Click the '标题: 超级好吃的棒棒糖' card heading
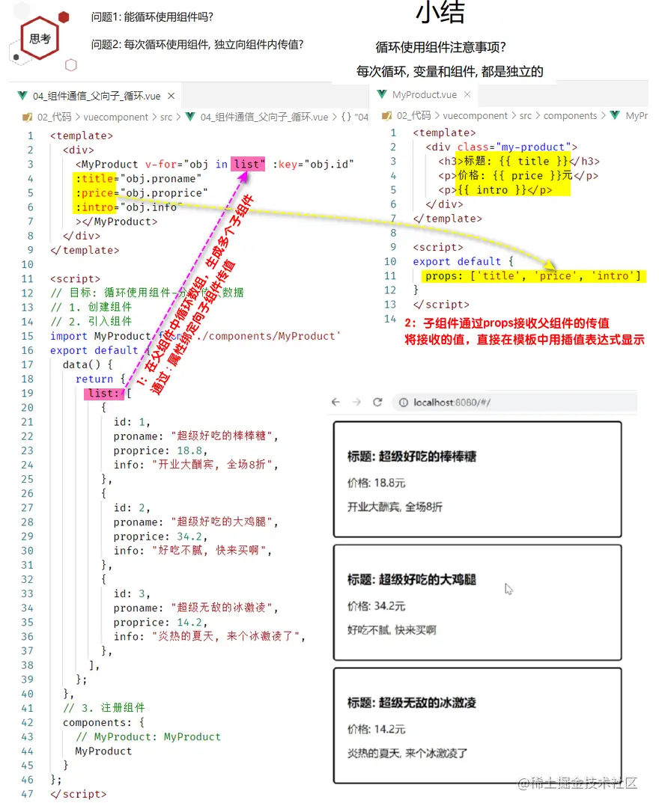Screen dimensions: 659x812 coord(412,457)
